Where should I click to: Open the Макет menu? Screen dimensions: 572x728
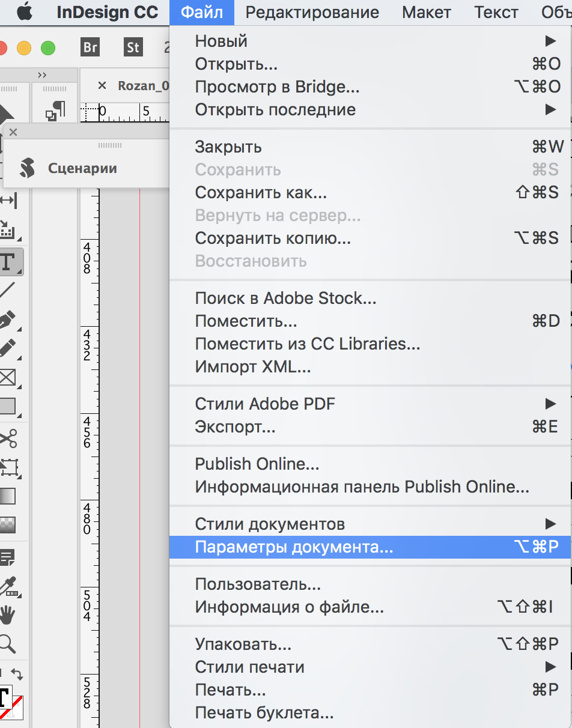426,12
